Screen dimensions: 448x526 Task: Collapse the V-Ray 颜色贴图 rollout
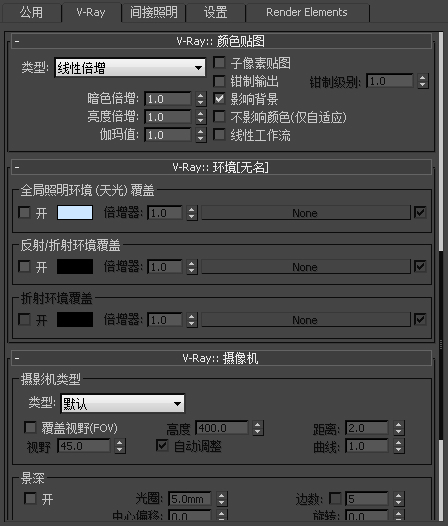(221, 41)
